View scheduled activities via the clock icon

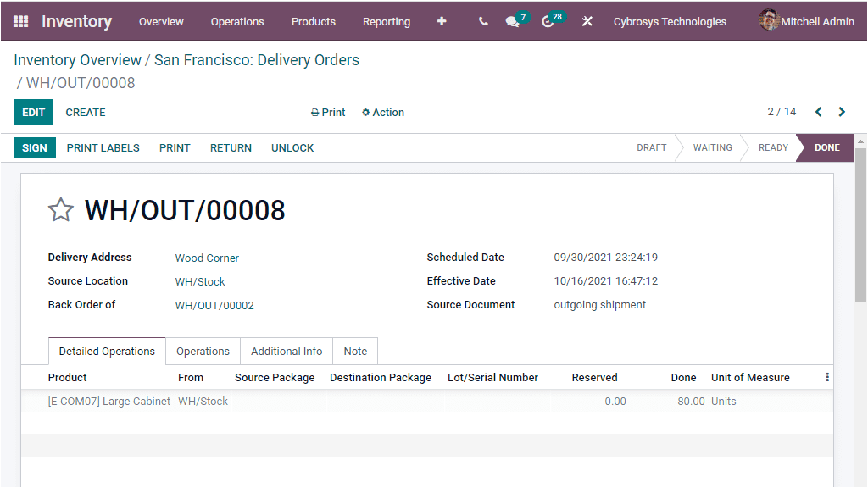point(548,21)
